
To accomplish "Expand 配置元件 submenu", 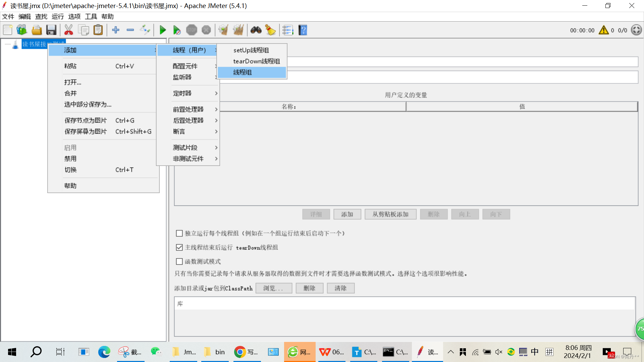I will 188,66.
